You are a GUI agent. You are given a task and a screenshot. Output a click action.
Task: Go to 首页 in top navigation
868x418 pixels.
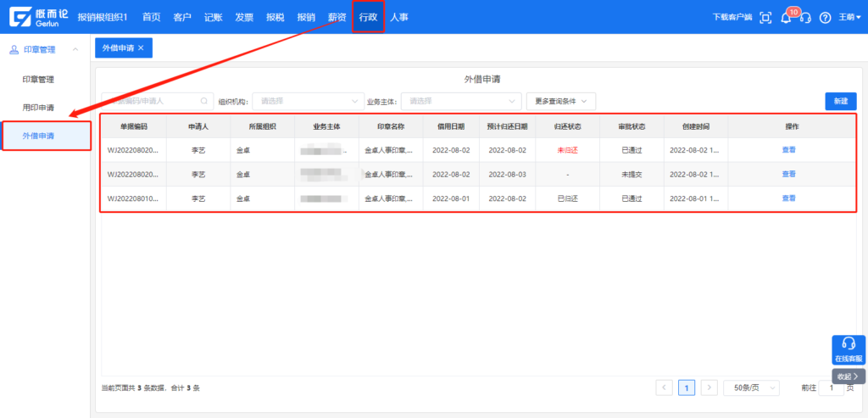click(151, 17)
